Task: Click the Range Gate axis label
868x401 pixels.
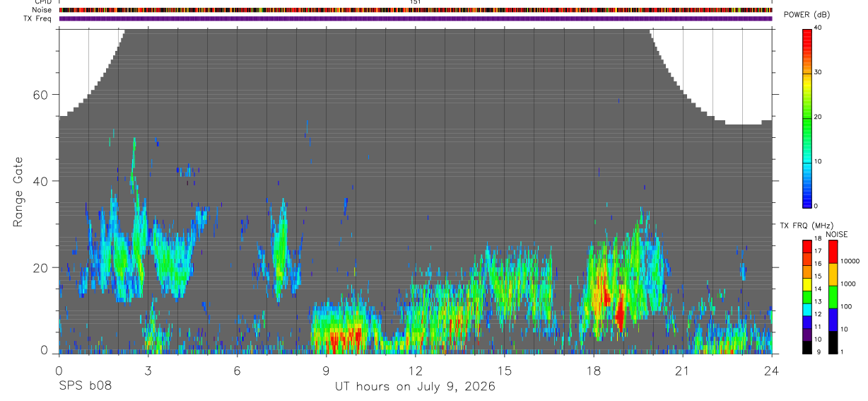Action: [19, 192]
